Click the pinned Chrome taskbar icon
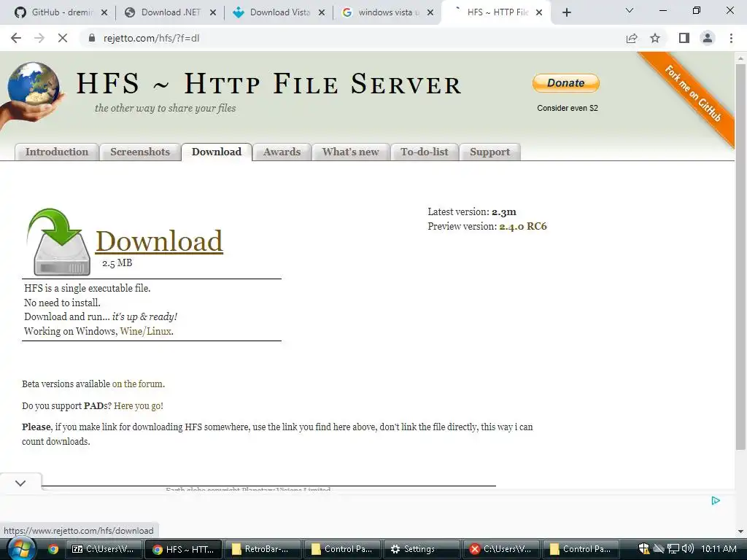The image size is (747, 560). pyautogui.click(x=53, y=549)
